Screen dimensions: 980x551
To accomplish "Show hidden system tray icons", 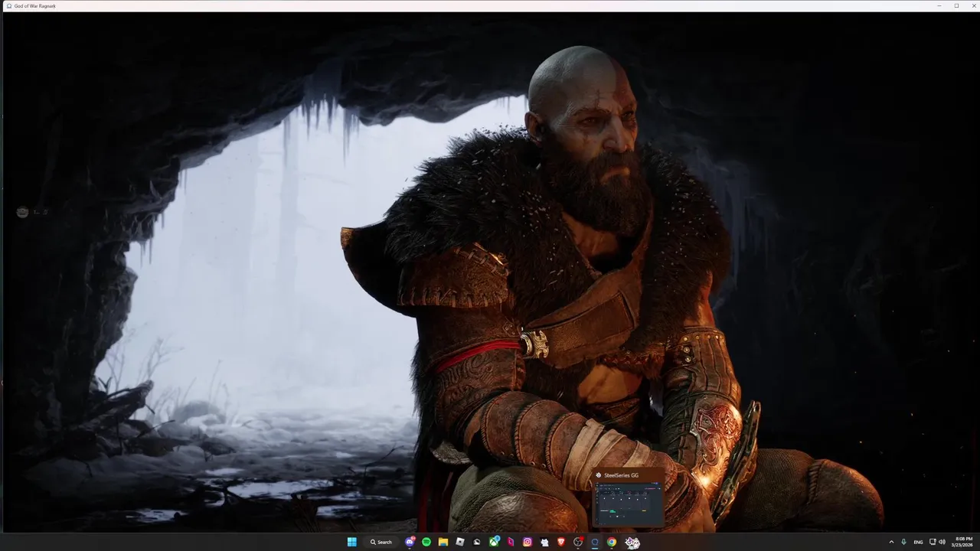I will click(x=891, y=542).
